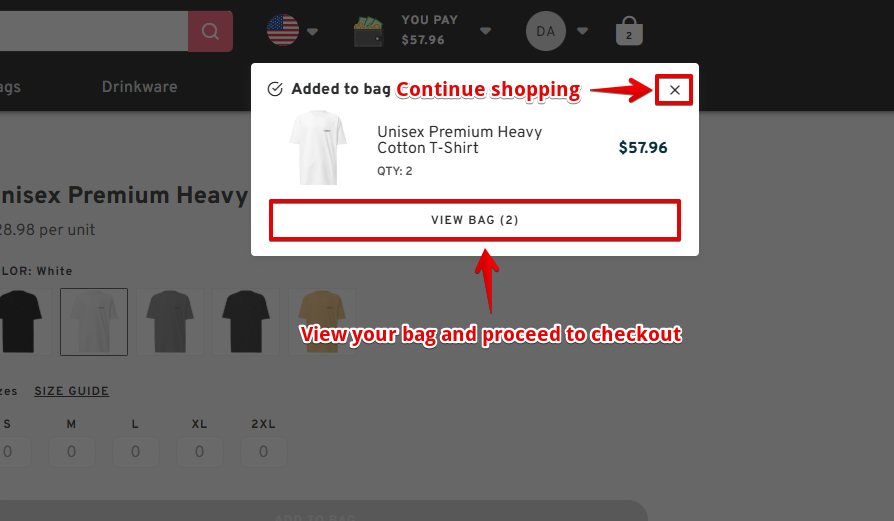Click the Unisex Premium Heavy Cotton T-Shirt name
Viewport: 894px width, 521px height.
coord(460,140)
